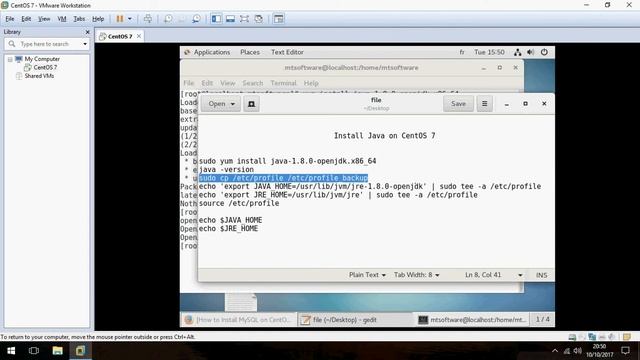Save the file in gedit
Image resolution: width=640 pixels, height=360 pixels.
click(458, 104)
